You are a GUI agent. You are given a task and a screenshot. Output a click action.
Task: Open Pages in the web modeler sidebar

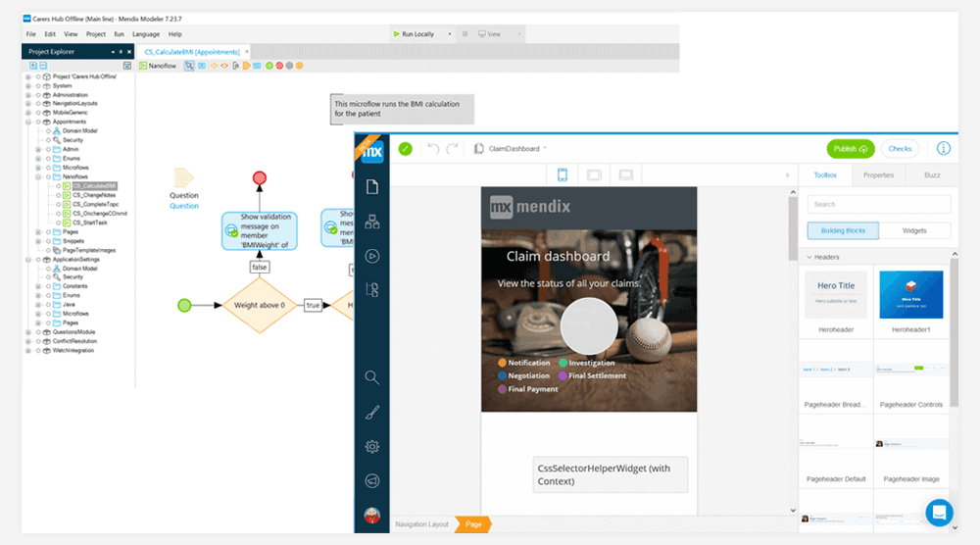click(x=371, y=187)
